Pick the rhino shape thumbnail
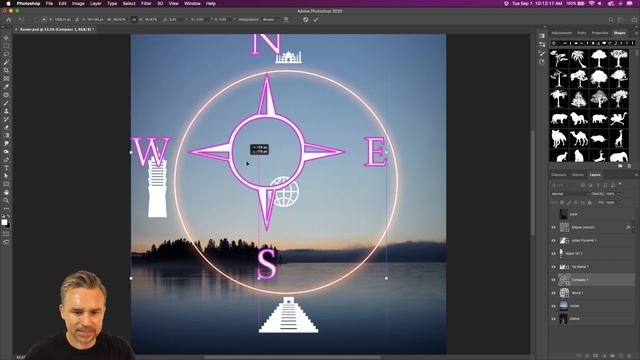The image size is (640, 360). [x=598, y=119]
